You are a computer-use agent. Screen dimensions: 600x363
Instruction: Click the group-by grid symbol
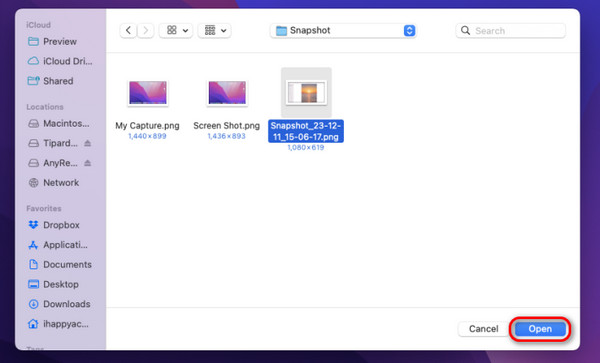click(x=210, y=30)
